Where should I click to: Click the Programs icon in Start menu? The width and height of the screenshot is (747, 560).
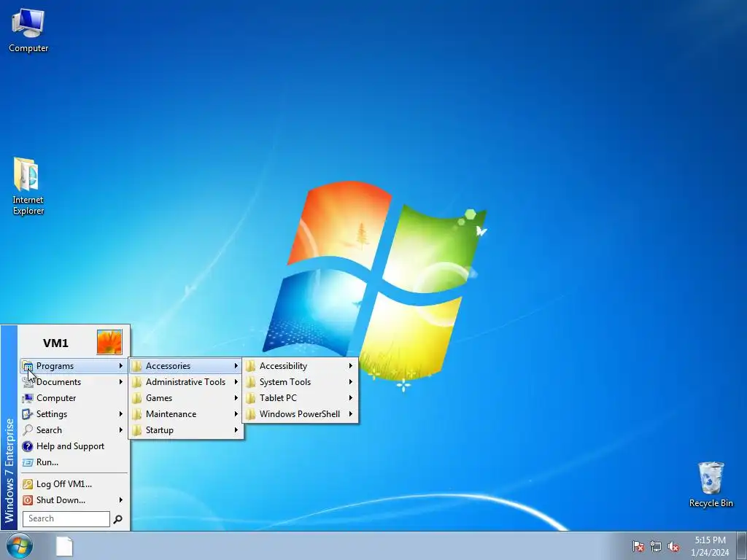[x=28, y=366]
